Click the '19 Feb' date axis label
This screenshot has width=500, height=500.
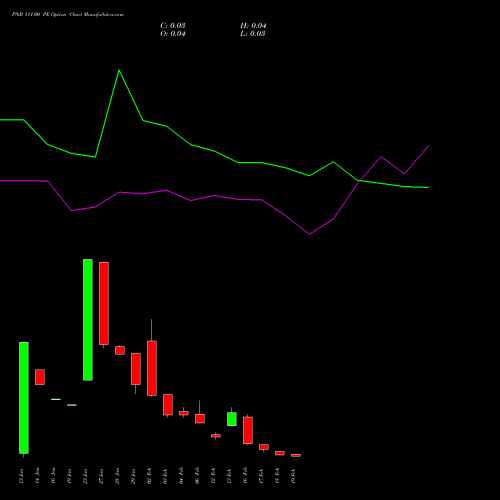(x=294, y=476)
